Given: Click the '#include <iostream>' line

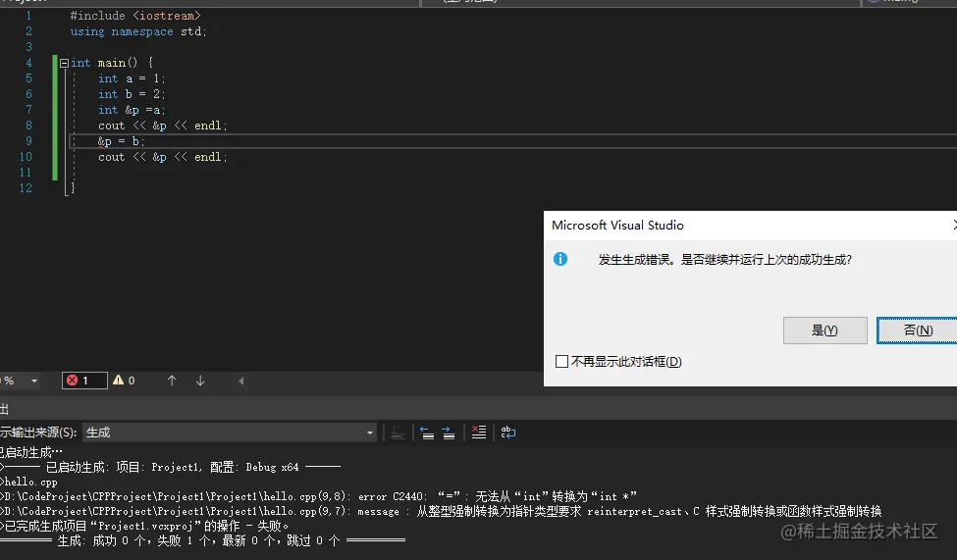Looking at the screenshot, I should tap(134, 16).
